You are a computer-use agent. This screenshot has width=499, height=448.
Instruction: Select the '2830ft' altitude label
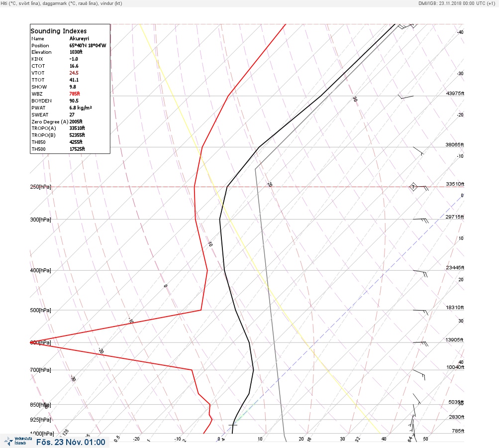[457, 417]
